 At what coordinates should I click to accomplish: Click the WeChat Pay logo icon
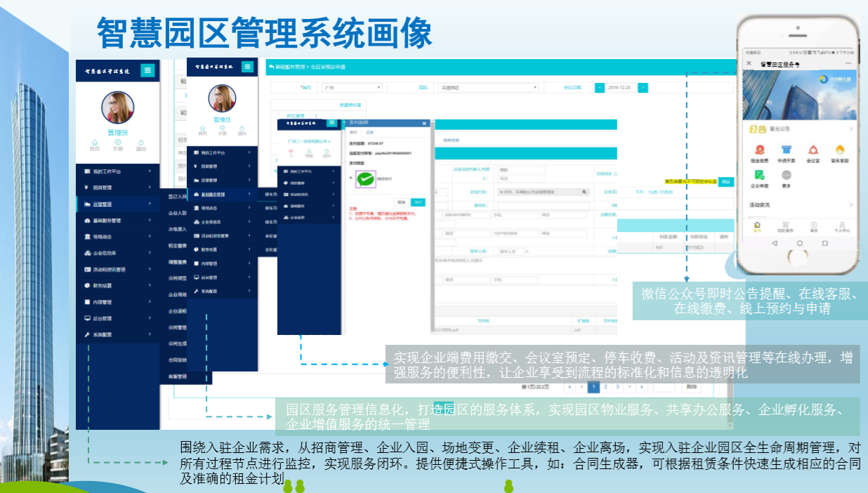(x=366, y=179)
